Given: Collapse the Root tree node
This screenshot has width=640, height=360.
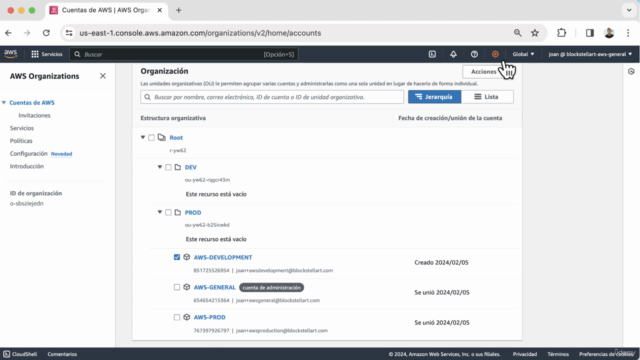Looking at the screenshot, I should 143,137.
